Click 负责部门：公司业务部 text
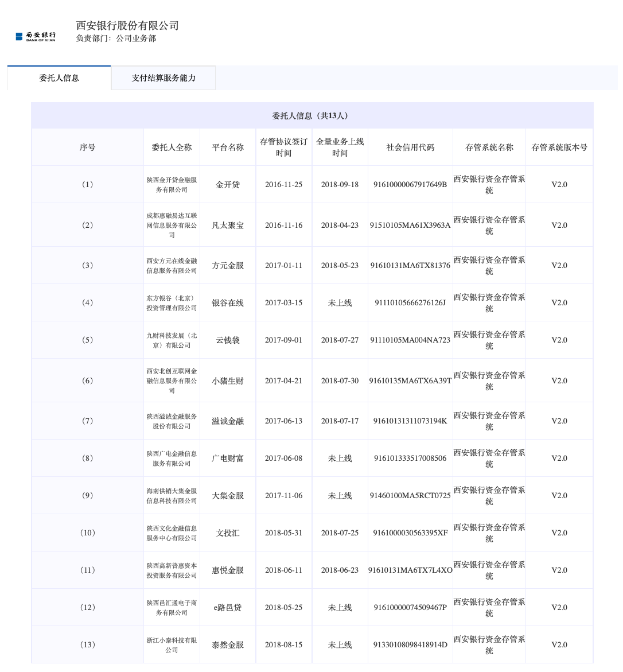The height and width of the screenshot is (672, 623). (x=116, y=38)
